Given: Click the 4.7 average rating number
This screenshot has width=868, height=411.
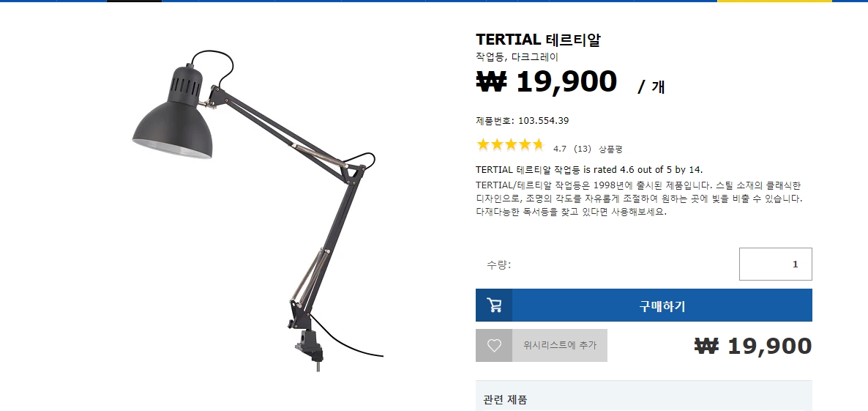Looking at the screenshot, I should tap(560, 149).
